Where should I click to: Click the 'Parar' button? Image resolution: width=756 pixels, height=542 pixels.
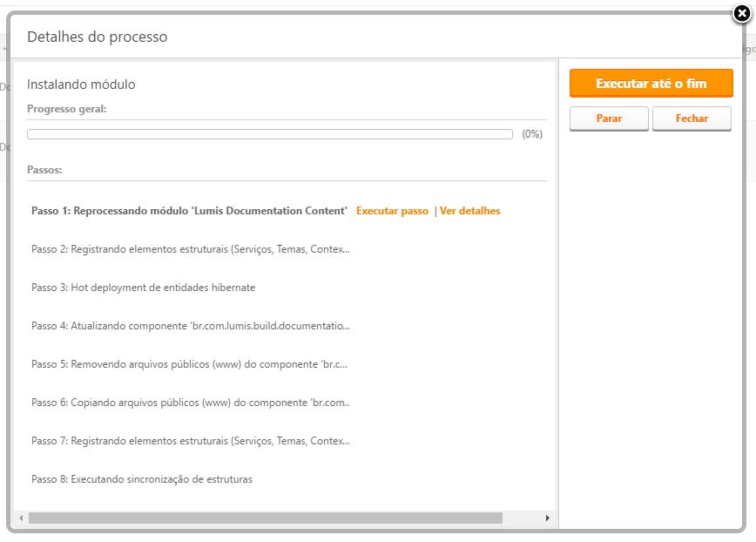[609, 119]
